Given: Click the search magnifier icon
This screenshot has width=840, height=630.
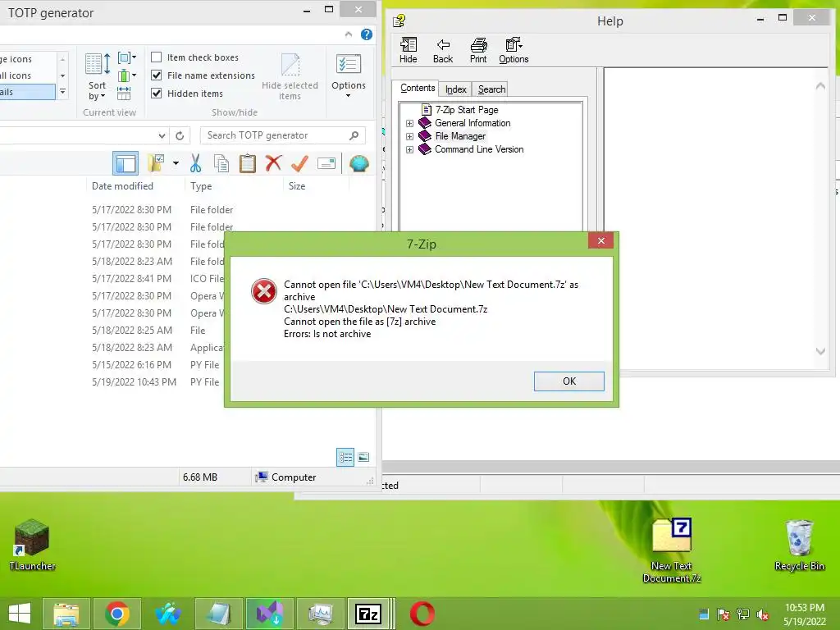Looking at the screenshot, I should tap(354, 135).
